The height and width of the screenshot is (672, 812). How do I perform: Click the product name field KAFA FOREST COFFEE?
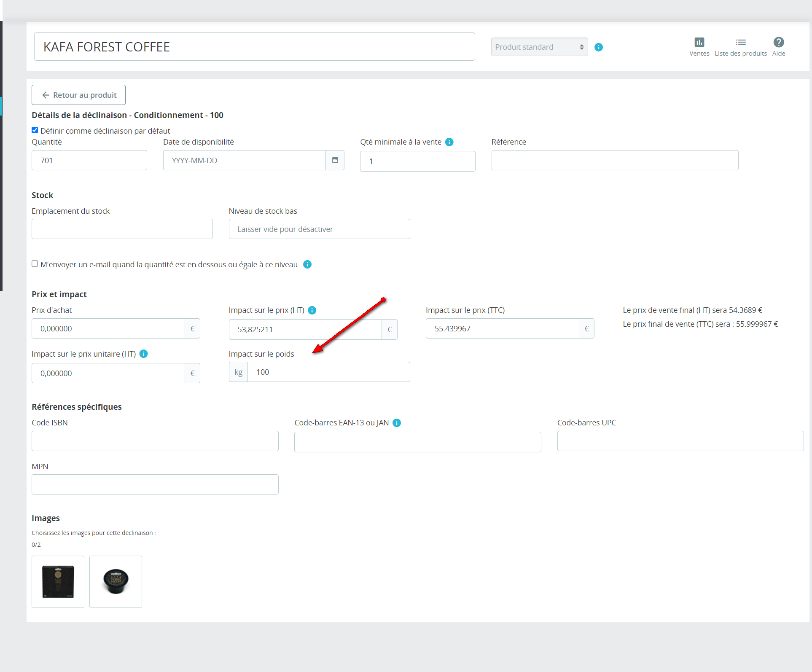(255, 47)
